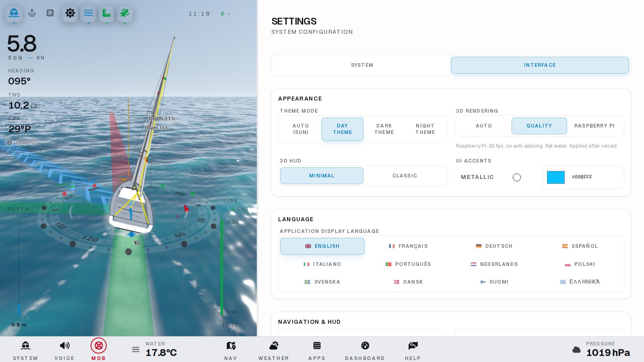This screenshot has height=362, width=644.
Task: Select Day Theme mode
Action: (x=343, y=129)
